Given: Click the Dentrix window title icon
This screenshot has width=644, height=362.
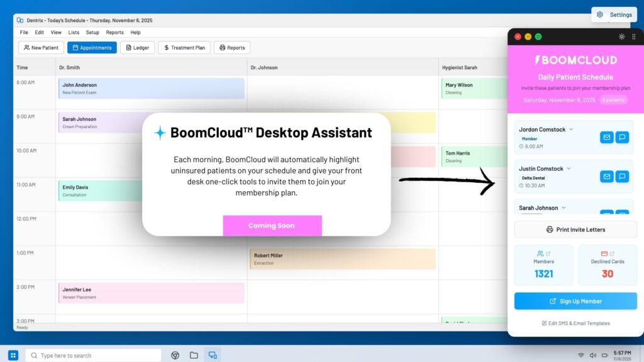Looking at the screenshot, I should click(x=19, y=20).
